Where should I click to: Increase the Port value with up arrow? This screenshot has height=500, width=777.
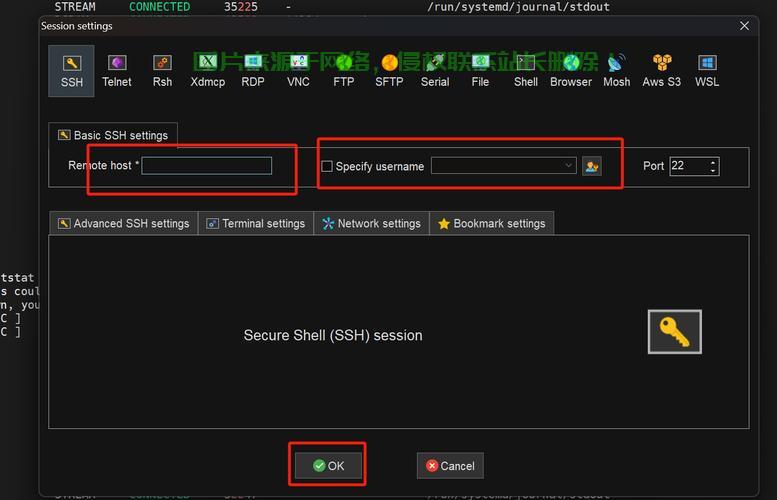tap(713, 162)
